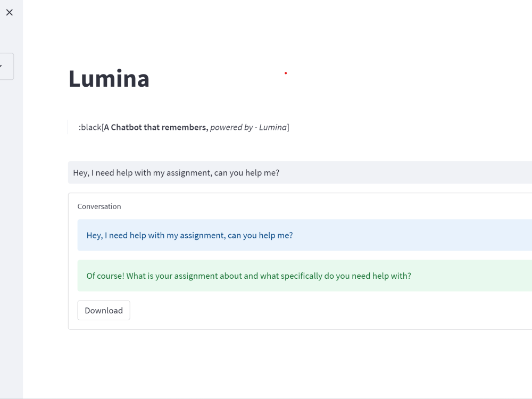Viewport: 532px width, 399px height.
Task: Click the Conversation panel header label
Action: tap(99, 206)
